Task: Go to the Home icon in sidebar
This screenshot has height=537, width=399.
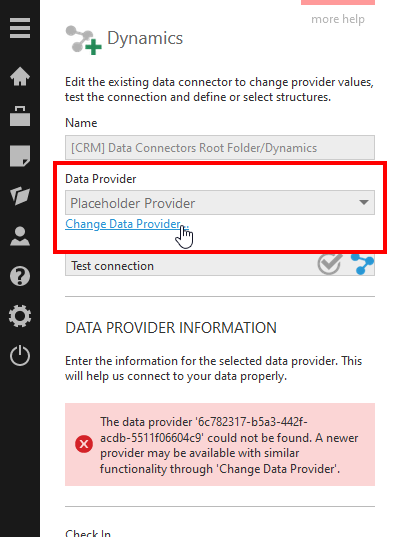Action: click(x=20, y=76)
